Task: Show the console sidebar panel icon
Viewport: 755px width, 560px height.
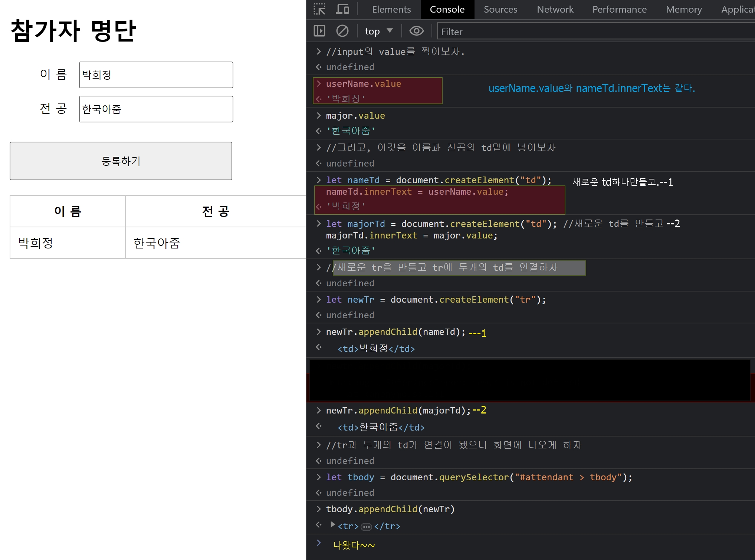Action: (x=319, y=31)
